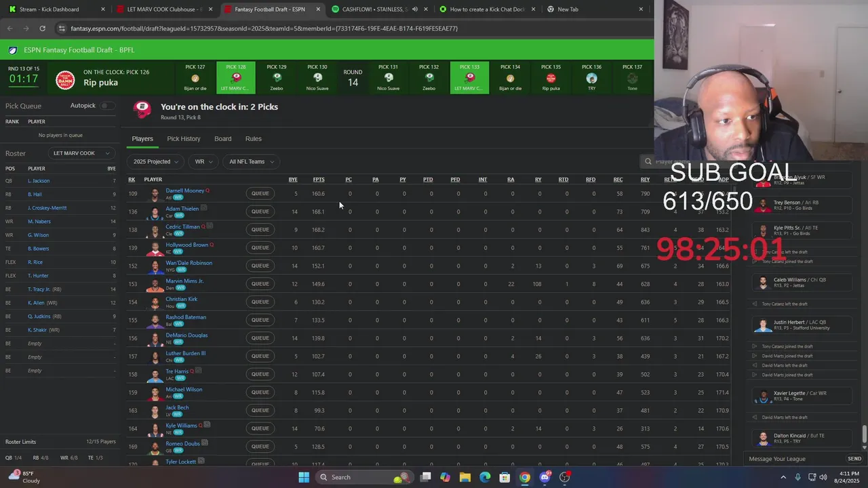Sort the player table by FPTS column
The image size is (868, 488).
click(x=319, y=180)
